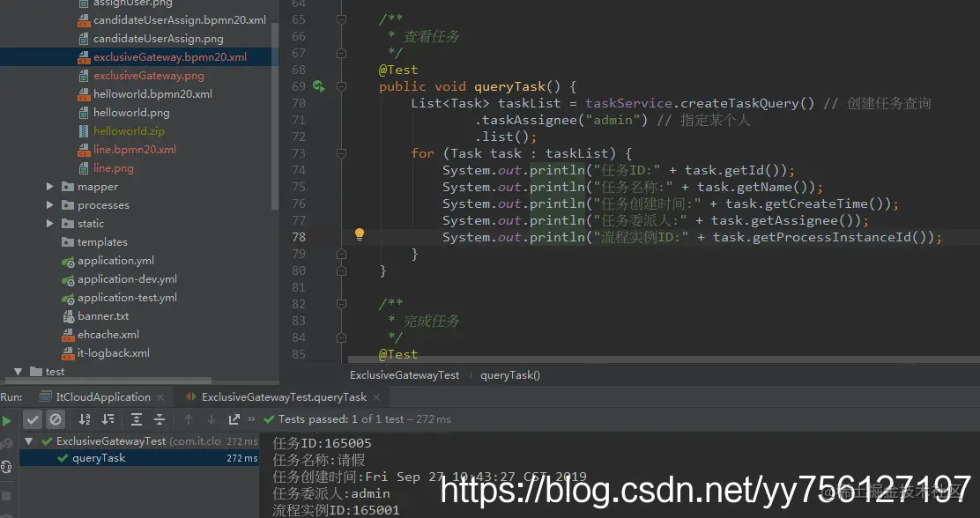Image resolution: width=980 pixels, height=518 pixels.
Task: Open exclusiveGateway.png file
Action: coord(141,76)
